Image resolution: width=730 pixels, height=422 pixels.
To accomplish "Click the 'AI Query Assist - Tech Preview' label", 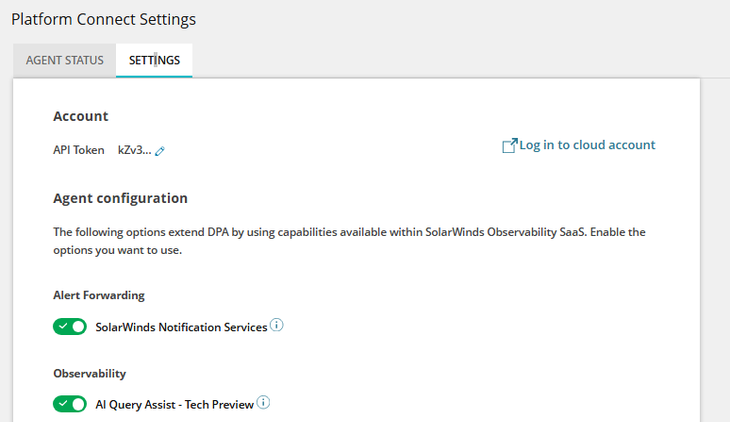I will pyautogui.click(x=174, y=404).
